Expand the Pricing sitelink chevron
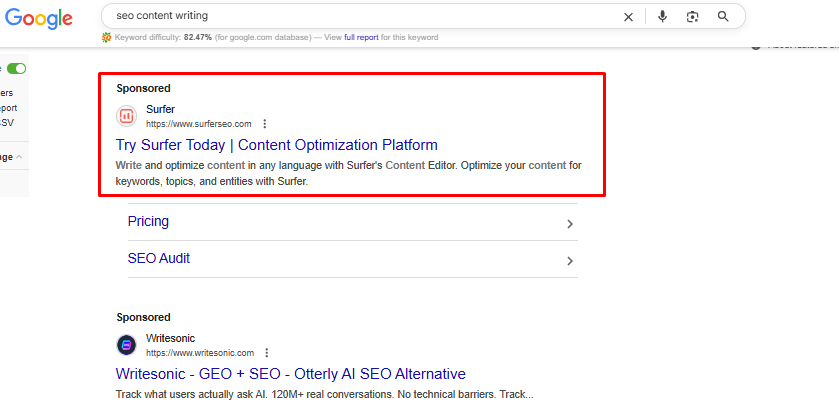 point(569,224)
